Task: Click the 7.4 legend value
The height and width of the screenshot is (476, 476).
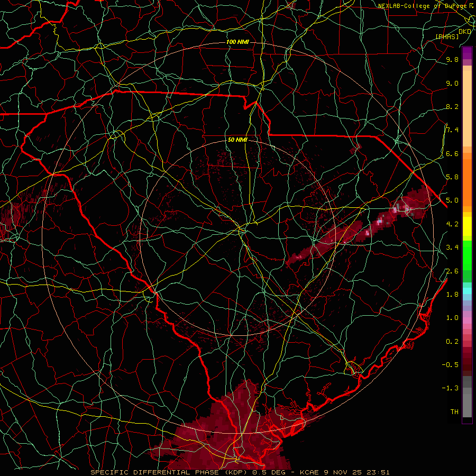Action: pyautogui.click(x=452, y=130)
